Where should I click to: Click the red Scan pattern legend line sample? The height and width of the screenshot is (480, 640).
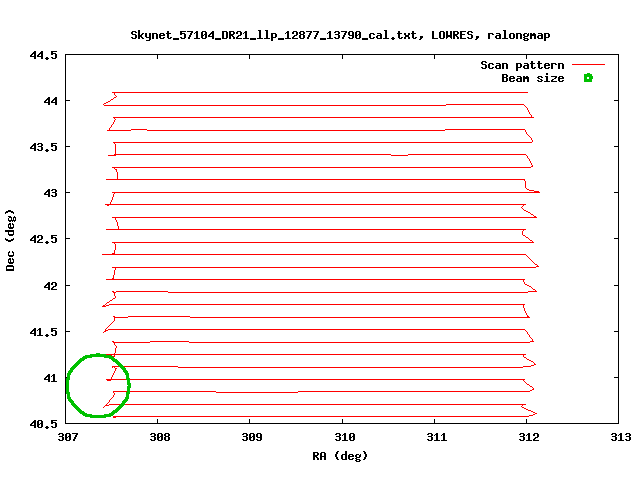click(588, 64)
